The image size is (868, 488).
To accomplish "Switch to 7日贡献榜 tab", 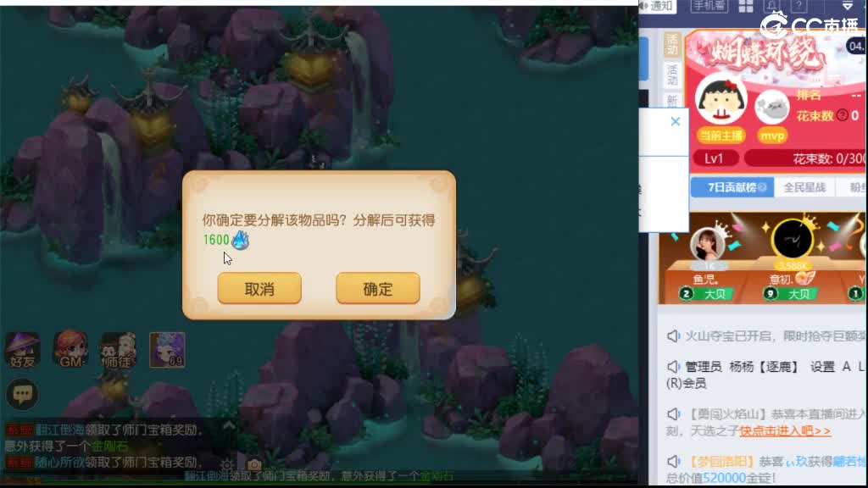I will point(732,187).
